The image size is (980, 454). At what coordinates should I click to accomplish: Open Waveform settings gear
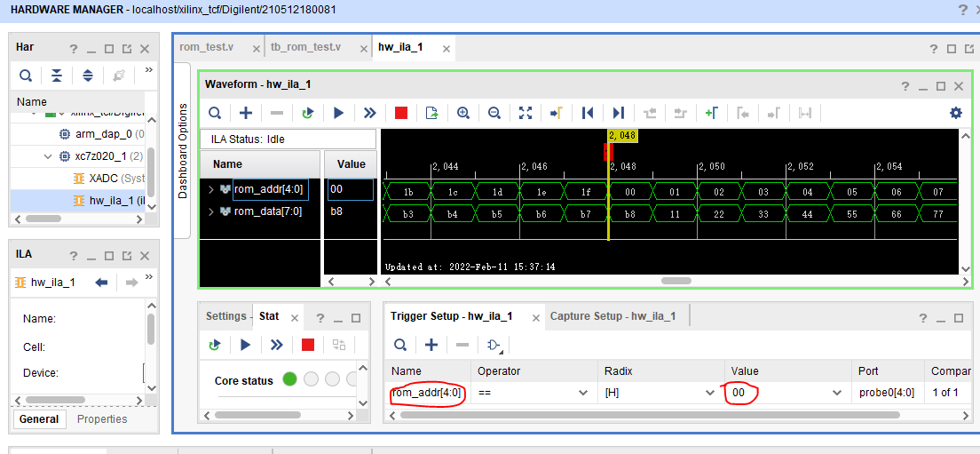pos(956,113)
